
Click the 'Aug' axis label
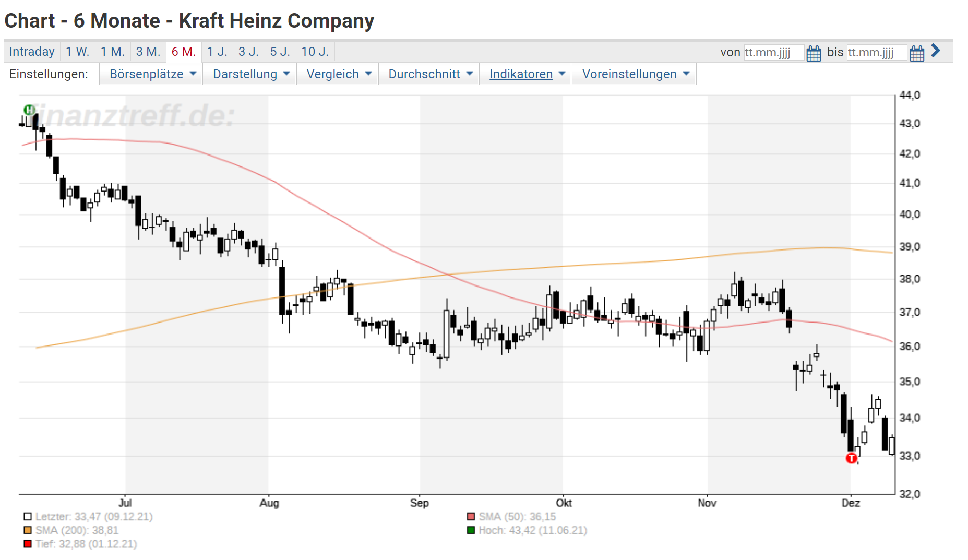tap(269, 503)
